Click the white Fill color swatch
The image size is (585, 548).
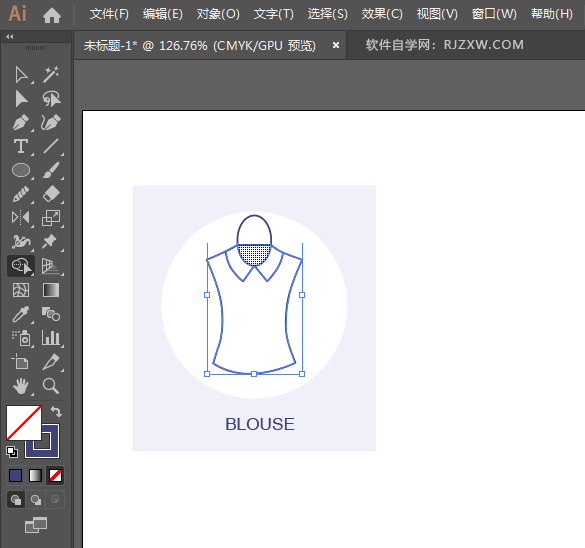point(24,423)
